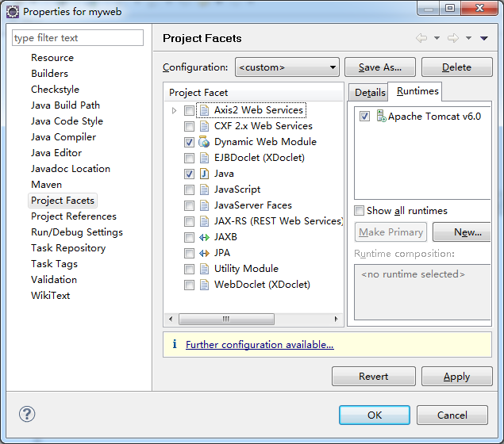Viewport: 504px width, 444px height.
Task: Click the Cancel button
Action: click(x=452, y=415)
